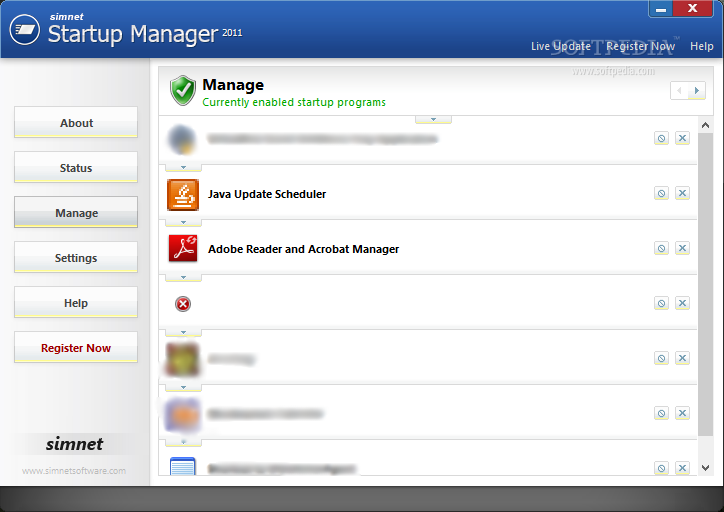Delete Adobe Reader and Acrobat Manager entry
724x512 pixels.
pyautogui.click(x=682, y=248)
